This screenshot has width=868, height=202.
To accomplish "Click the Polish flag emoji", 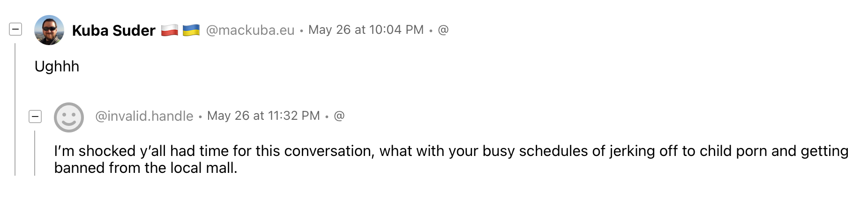I will pos(170,31).
